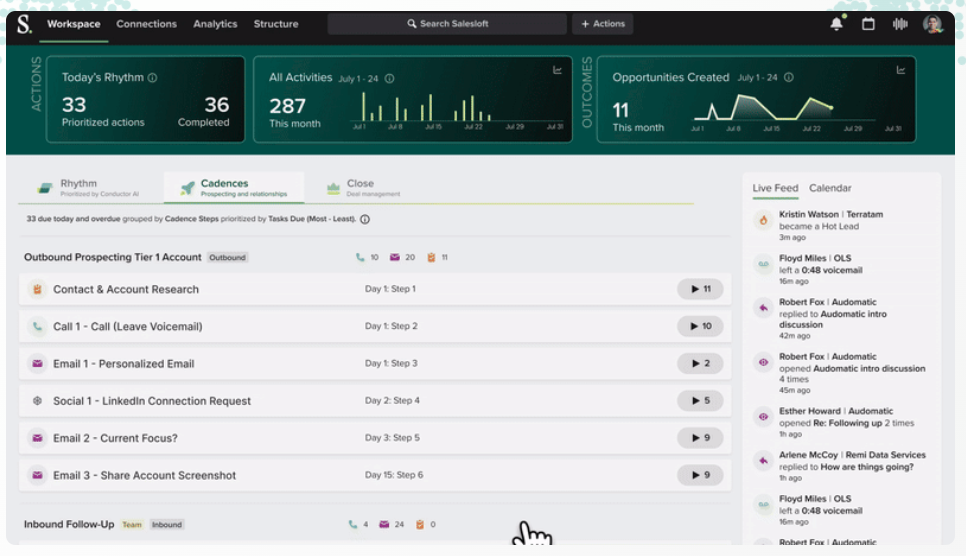This screenshot has height=556, width=966.
Task: Click the eye icon for Robert Fox opened
Action: (x=763, y=362)
